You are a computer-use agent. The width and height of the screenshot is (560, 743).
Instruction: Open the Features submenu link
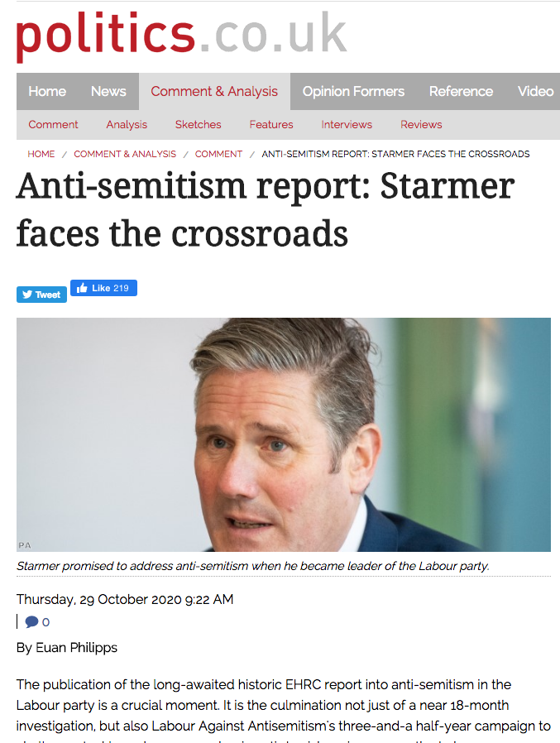[271, 124]
